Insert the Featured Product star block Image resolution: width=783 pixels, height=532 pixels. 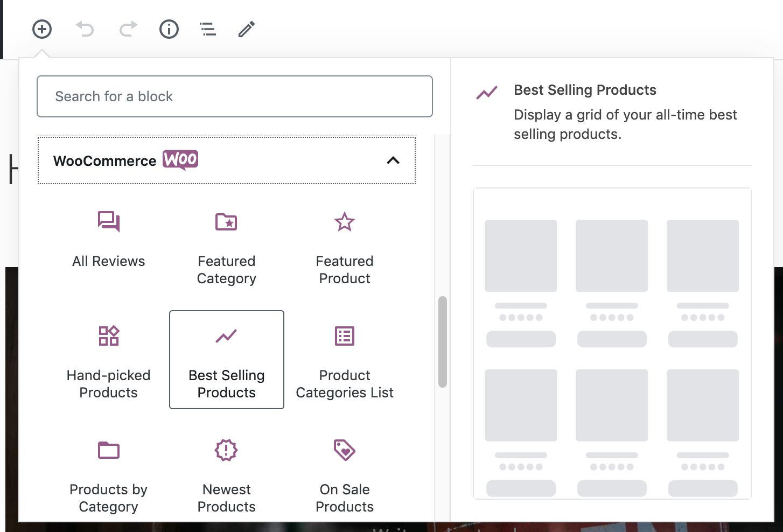click(x=345, y=246)
